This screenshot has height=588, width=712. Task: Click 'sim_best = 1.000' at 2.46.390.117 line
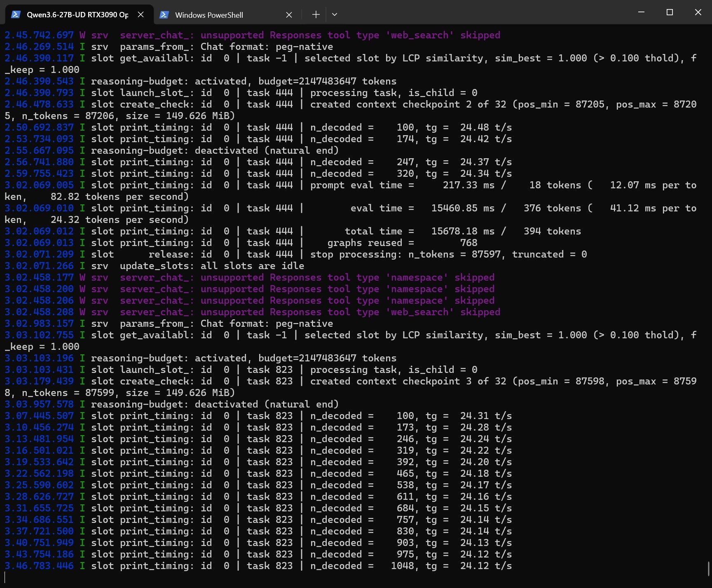click(541, 58)
